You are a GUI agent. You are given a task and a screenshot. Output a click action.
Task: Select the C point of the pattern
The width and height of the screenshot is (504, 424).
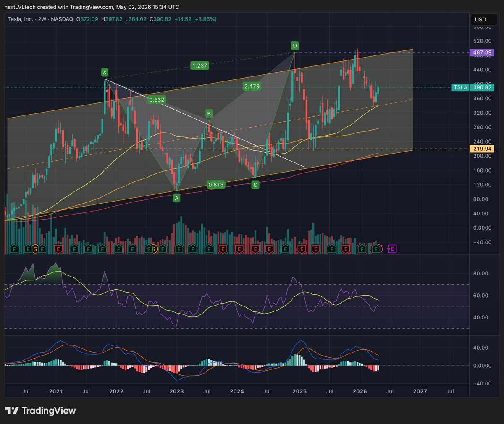pos(255,184)
